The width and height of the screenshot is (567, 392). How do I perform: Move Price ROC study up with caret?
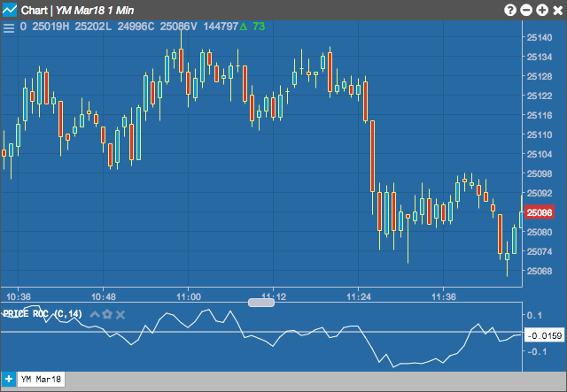tap(95, 314)
